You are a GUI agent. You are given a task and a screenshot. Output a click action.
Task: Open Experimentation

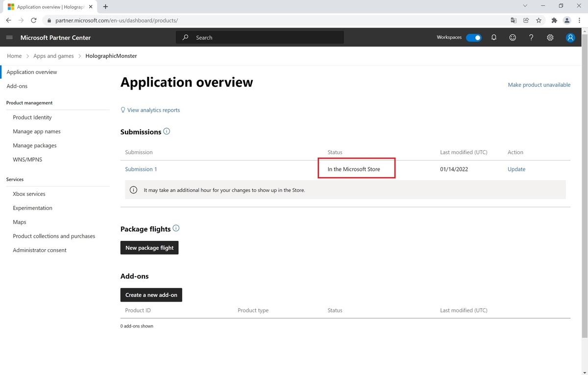tap(32, 208)
